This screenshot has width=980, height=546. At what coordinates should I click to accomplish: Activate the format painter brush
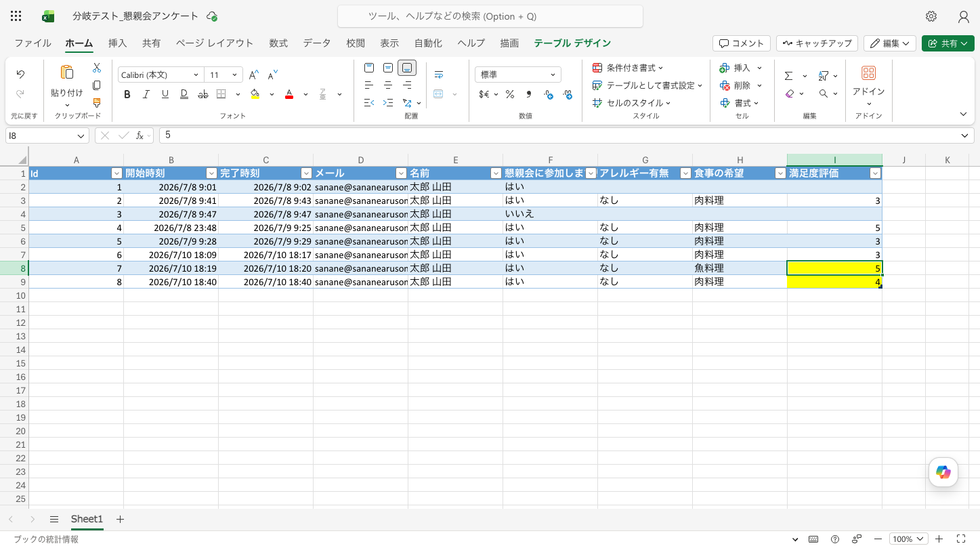[97, 103]
